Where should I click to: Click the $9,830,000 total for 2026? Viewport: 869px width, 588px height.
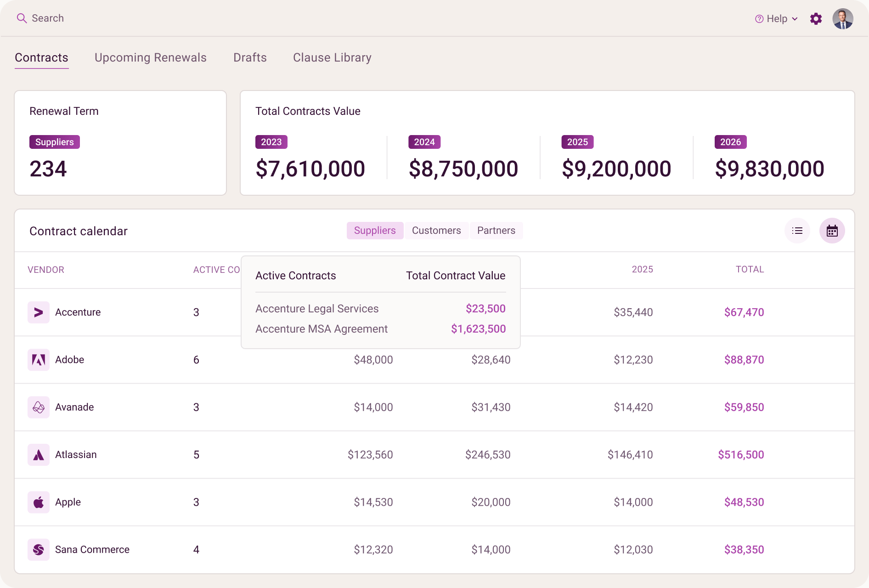(769, 169)
